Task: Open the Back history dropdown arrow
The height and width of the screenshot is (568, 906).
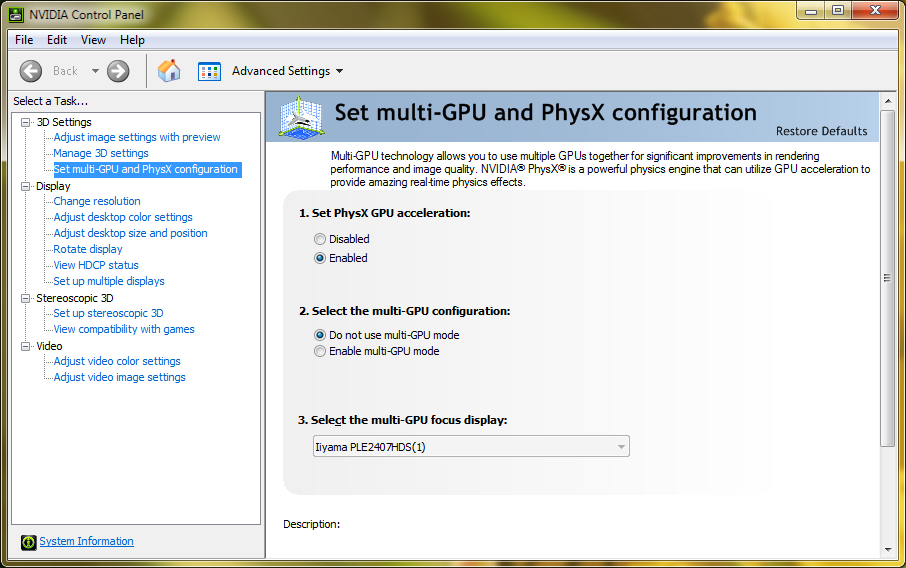Action: coord(95,71)
